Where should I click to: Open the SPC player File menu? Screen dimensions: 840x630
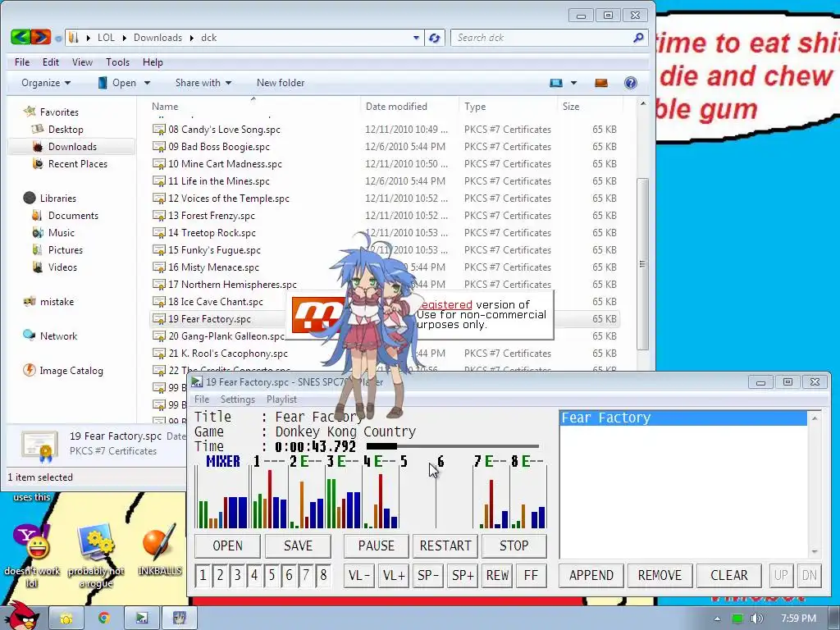202,399
